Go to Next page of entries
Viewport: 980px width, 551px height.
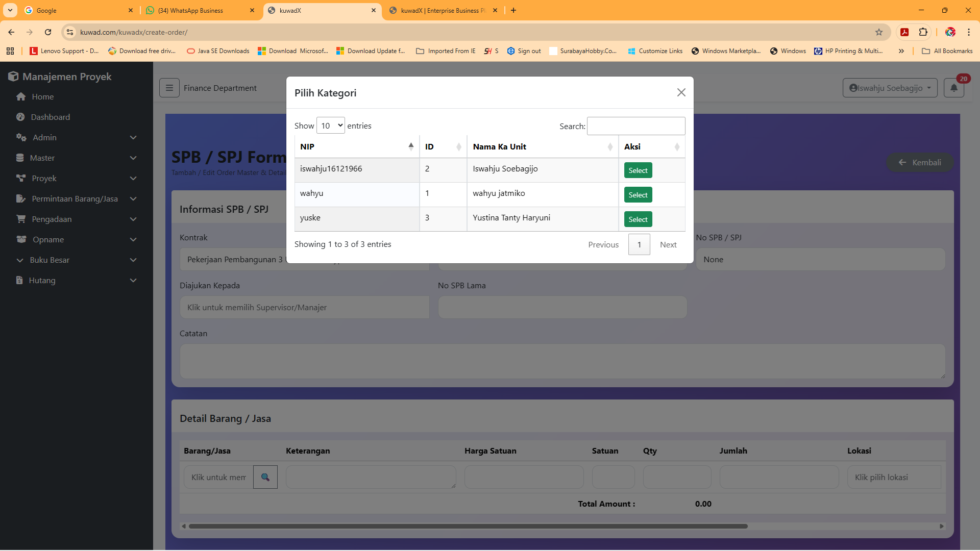(668, 245)
